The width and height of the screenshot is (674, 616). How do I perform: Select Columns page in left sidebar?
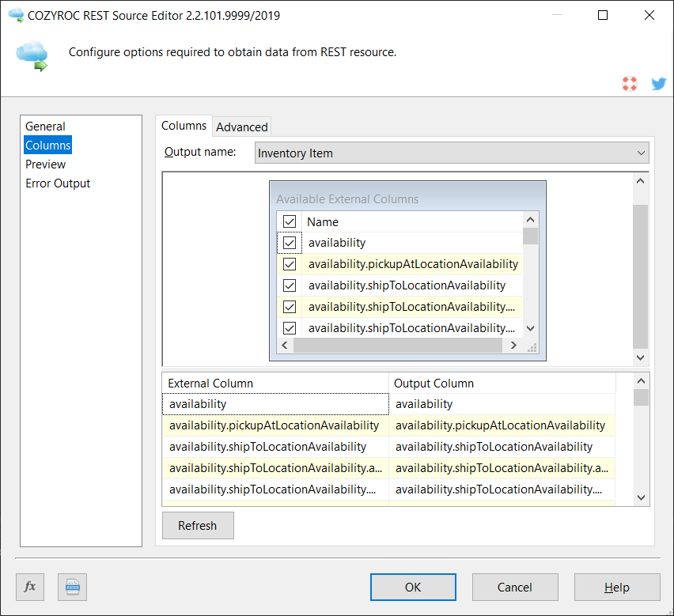point(47,145)
